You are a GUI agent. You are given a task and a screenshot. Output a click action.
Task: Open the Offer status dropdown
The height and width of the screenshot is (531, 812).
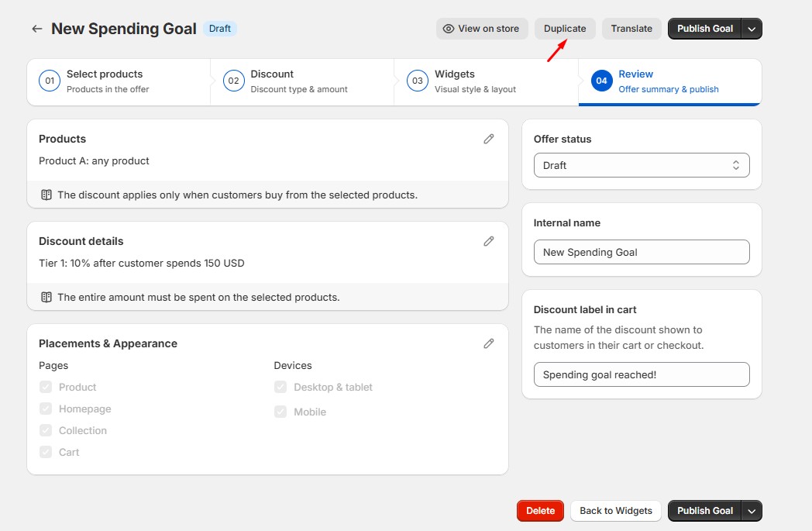(642, 165)
